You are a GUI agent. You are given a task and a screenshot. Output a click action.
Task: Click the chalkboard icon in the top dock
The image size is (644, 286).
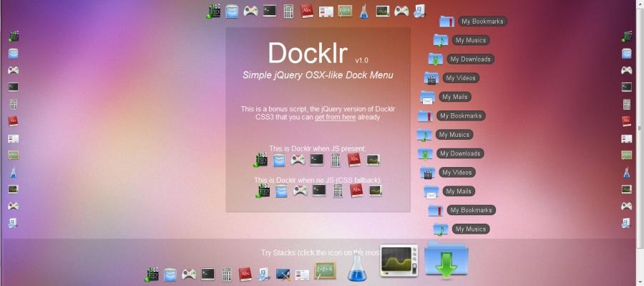[x=345, y=11]
